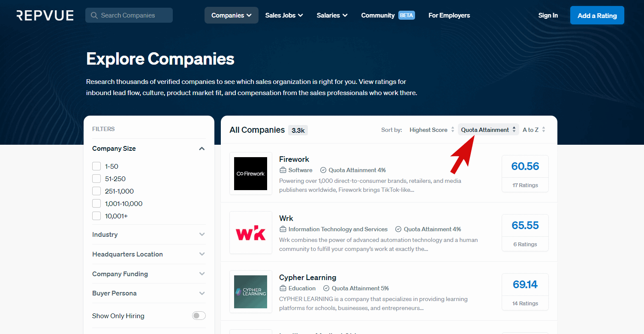Click the Cypher Learning logo
Viewport: 644px width, 334px height.
tap(251, 292)
